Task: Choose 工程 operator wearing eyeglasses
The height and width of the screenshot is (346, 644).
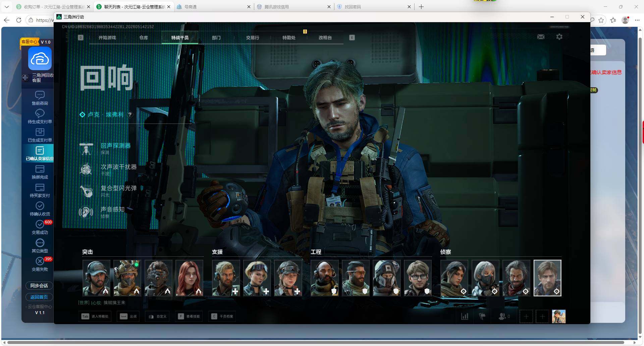Action: (x=418, y=278)
